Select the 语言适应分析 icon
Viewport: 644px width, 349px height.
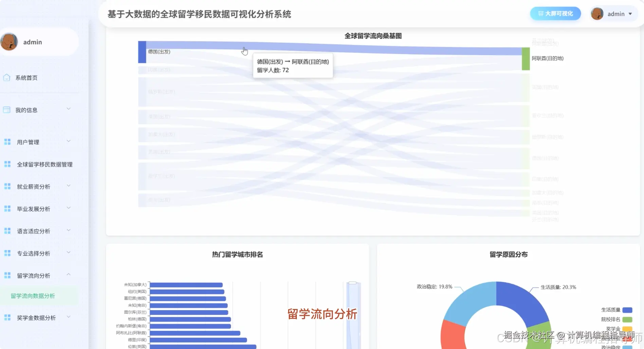pyautogui.click(x=7, y=231)
